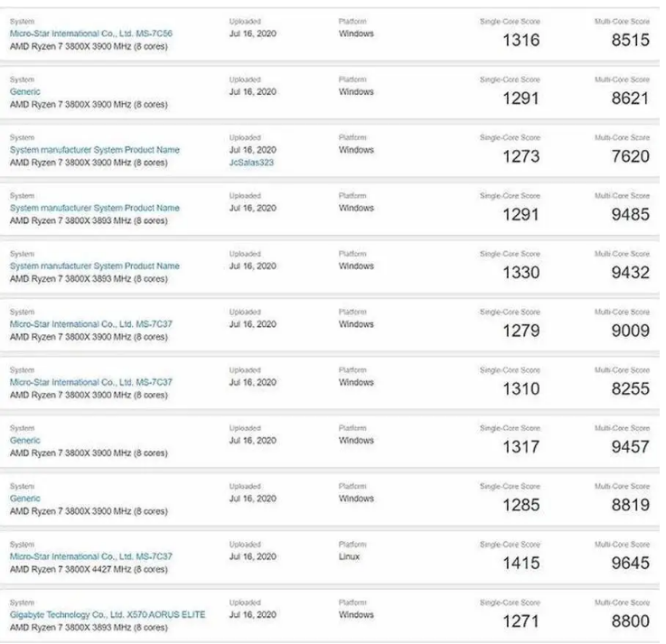Open System Product Name link scoring 9432
This screenshot has width=666, height=644.
point(94,266)
